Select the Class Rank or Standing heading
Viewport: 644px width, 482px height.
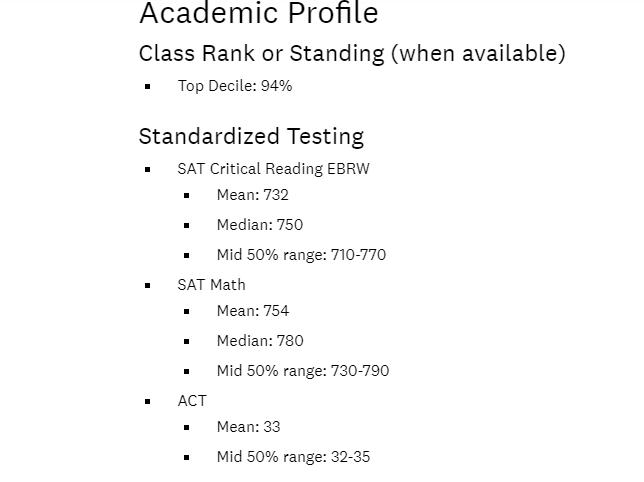click(x=352, y=53)
